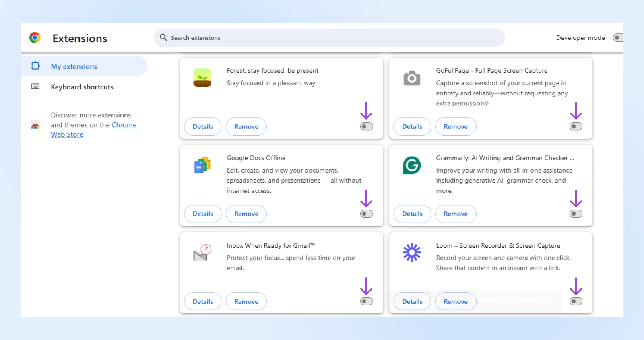Image resolution: width=644 pixels, height=340 pixels.
Task: Enable the Grammarly extension toggle
Action: click(x=576, y=214)
